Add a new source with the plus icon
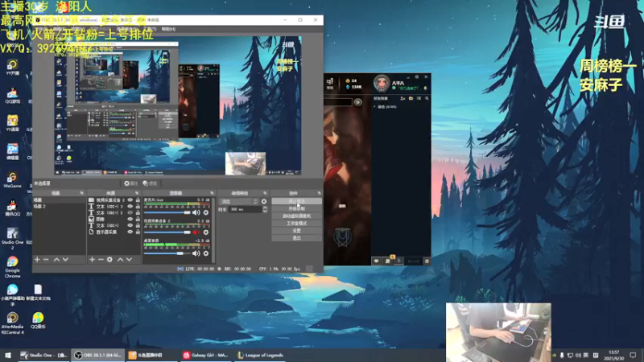The height and width of the screenshot is (362, 644). (92, 259)
